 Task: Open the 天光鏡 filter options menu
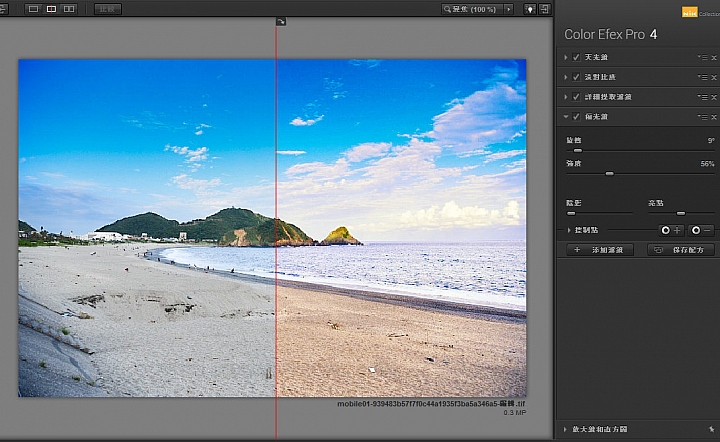[703, 57]
